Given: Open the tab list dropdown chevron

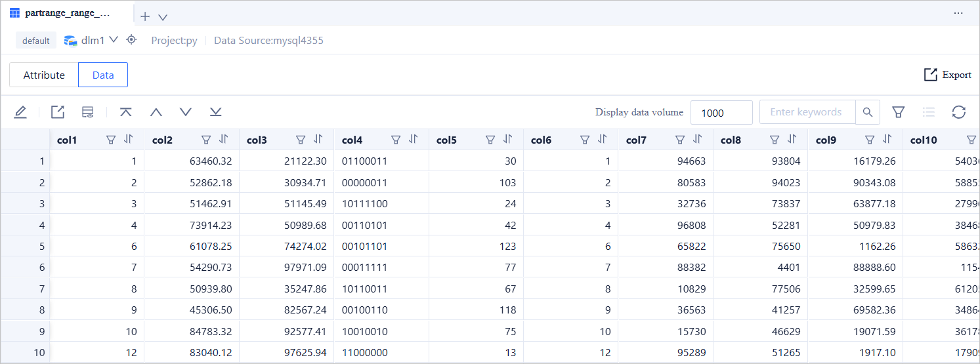Looking at the screenshot, I should click(163, 17).
